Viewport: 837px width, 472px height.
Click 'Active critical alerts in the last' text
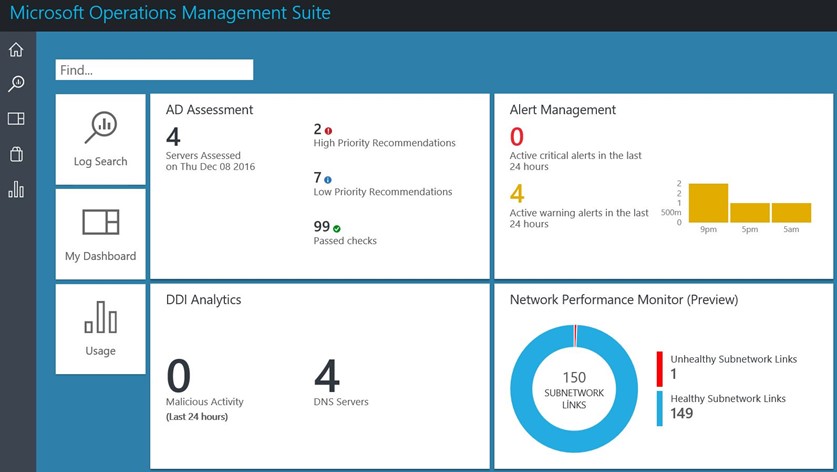coord(575,155)
